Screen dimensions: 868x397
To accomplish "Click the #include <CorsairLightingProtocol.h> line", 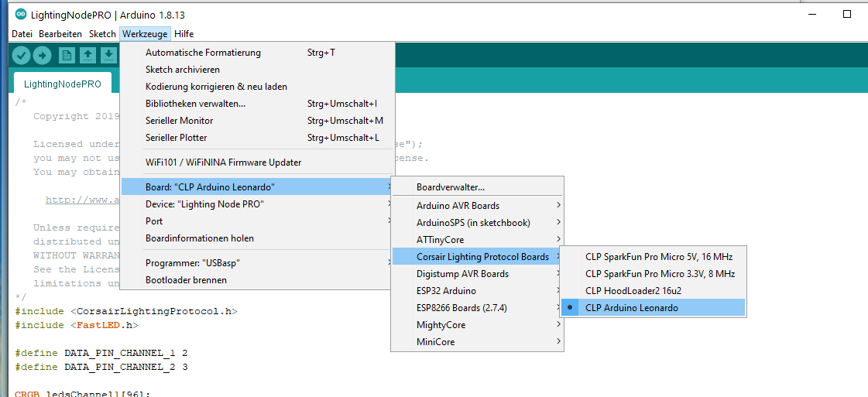I will tap(126, 311).
